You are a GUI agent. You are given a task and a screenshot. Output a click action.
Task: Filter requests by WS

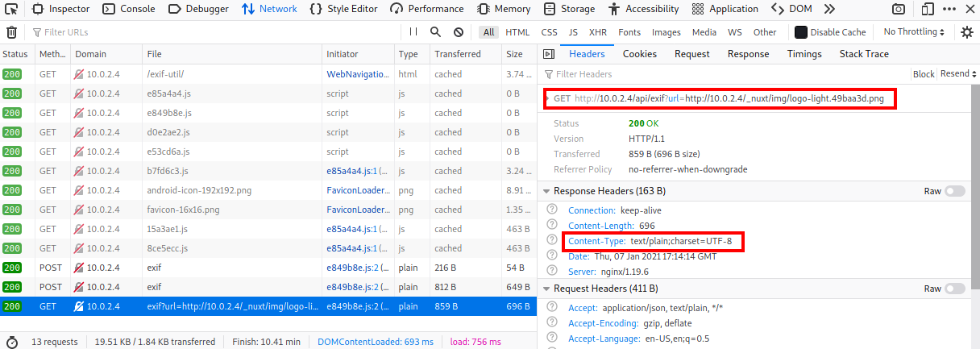point(734,32)
